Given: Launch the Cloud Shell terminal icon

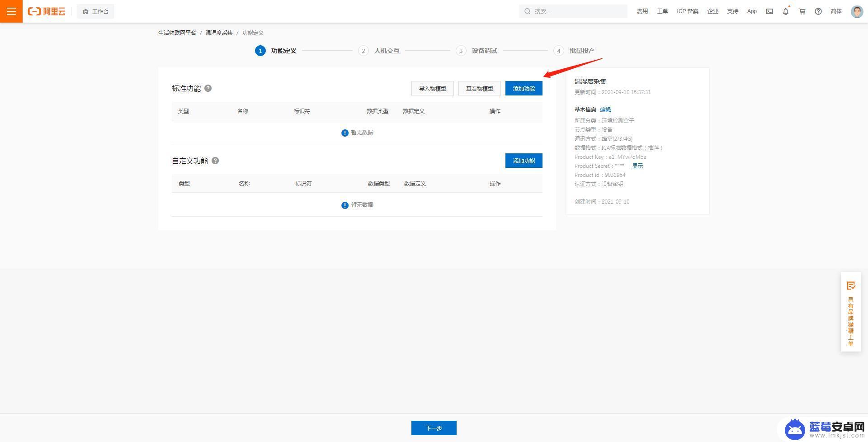Looking at the screenshot, I should (x=769, y=11).
